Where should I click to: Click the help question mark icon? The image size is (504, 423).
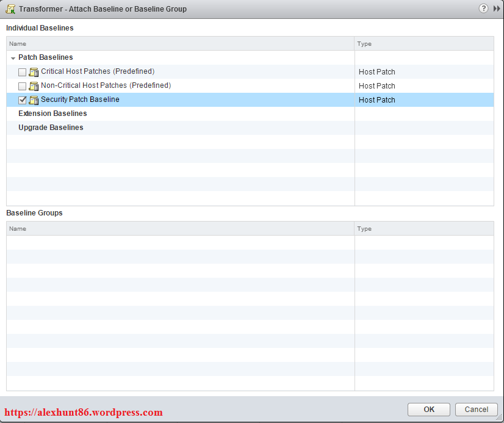pos(484,9)
